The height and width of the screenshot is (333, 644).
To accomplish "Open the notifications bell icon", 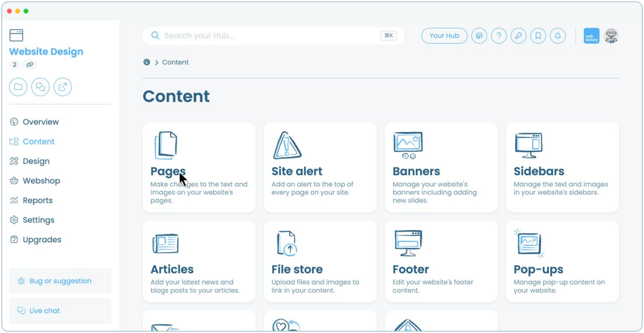I will coord(558,36).
